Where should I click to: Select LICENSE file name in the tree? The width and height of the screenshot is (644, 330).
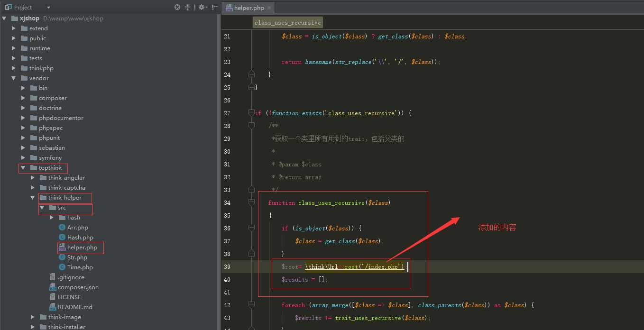click(69, 297)
